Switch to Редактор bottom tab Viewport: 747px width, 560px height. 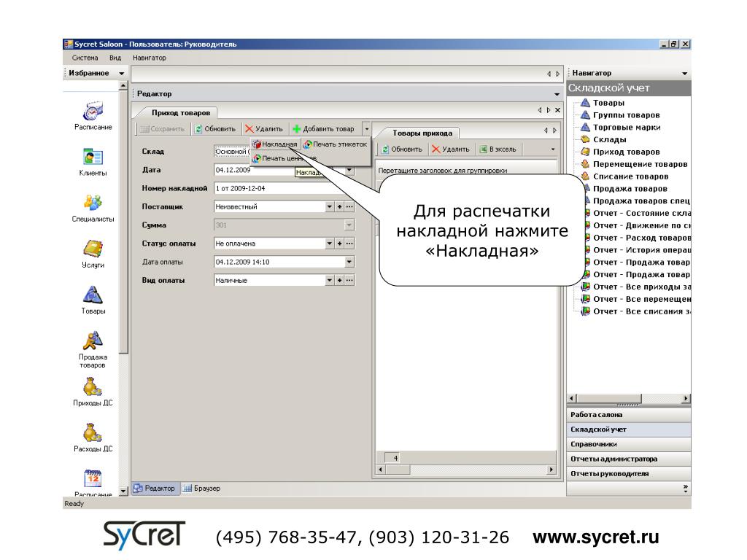click(155, 488)
